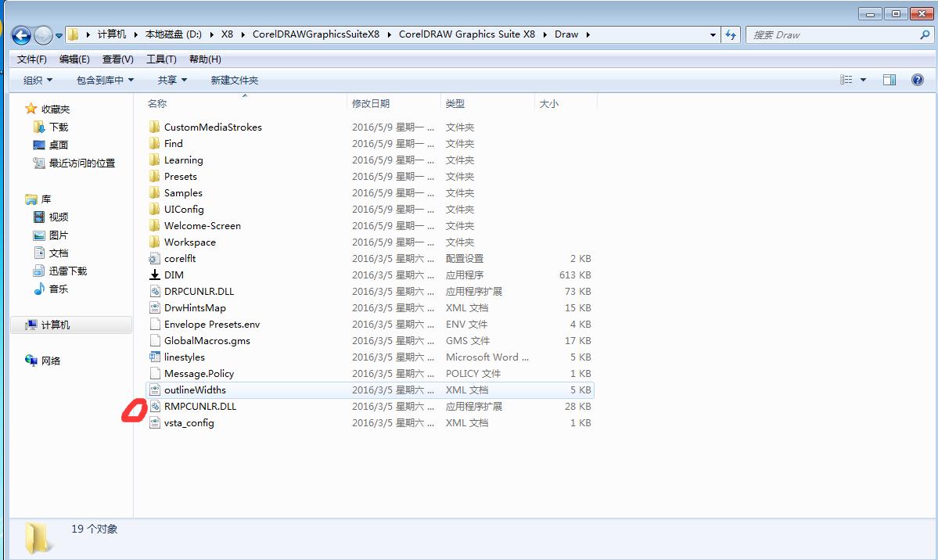The height and width of the screenshot is (560, 938).
Task: Click the help question mark icon
Action: pyautogui.click(x=917, y=79)
